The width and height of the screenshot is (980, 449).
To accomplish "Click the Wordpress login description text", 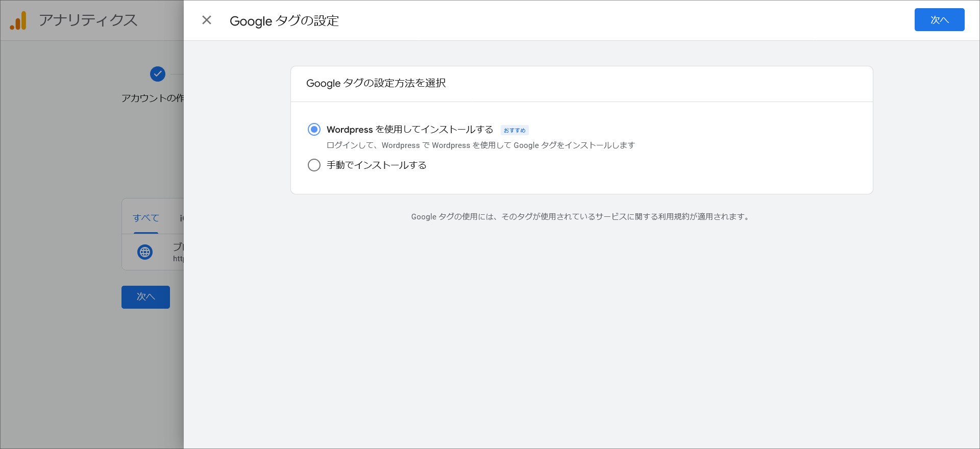I will click(x=481, y=145).
